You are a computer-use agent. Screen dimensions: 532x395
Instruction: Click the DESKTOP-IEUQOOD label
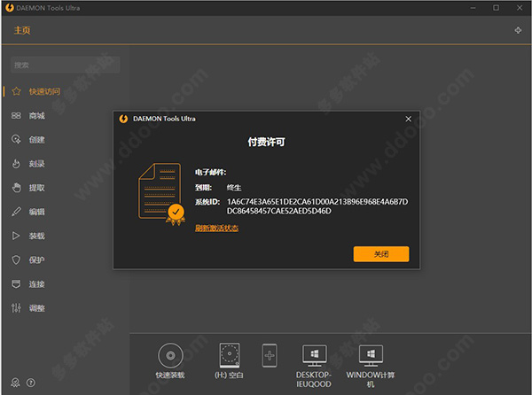(314, 379)
